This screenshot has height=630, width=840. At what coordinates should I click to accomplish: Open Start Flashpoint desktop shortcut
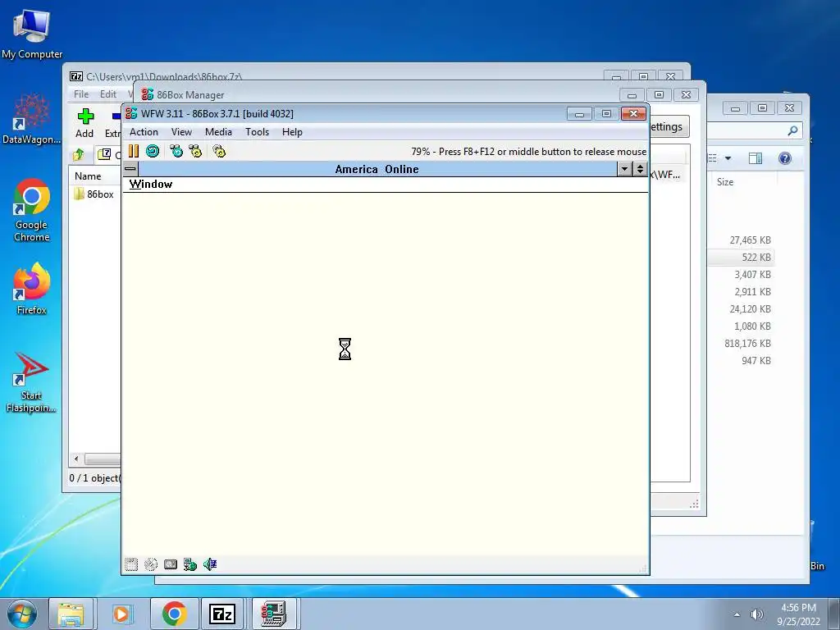[x=32, y=382]
